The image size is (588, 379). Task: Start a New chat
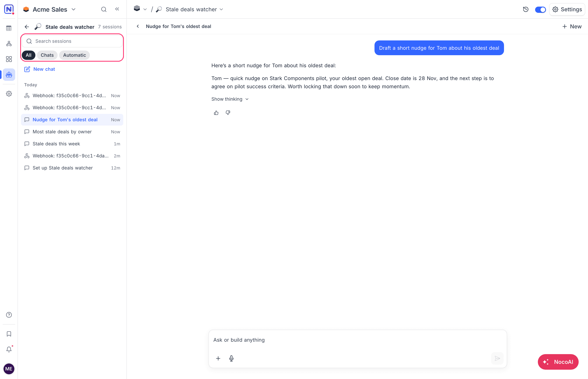[39, 69]
